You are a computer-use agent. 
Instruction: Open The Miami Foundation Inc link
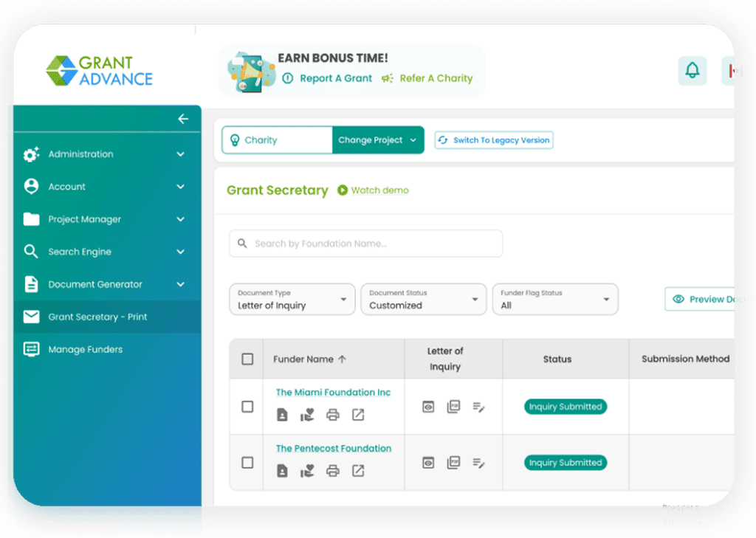click(x=333, y=393)
